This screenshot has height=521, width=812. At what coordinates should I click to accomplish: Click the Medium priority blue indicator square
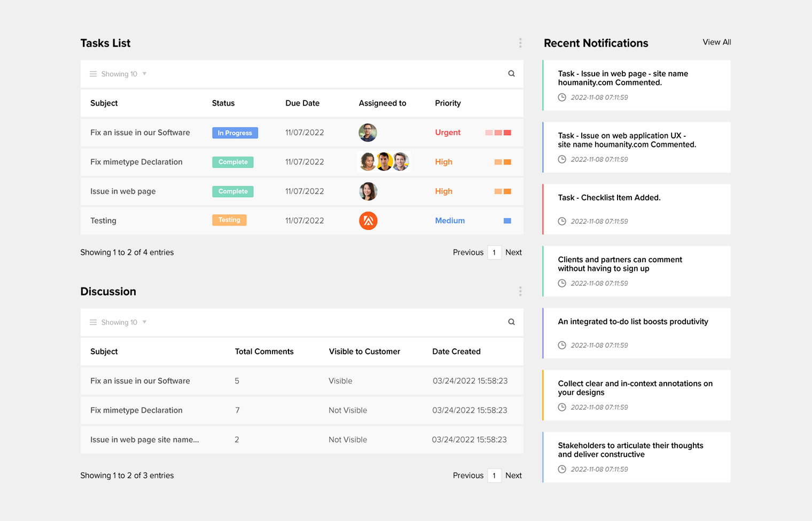507,221
